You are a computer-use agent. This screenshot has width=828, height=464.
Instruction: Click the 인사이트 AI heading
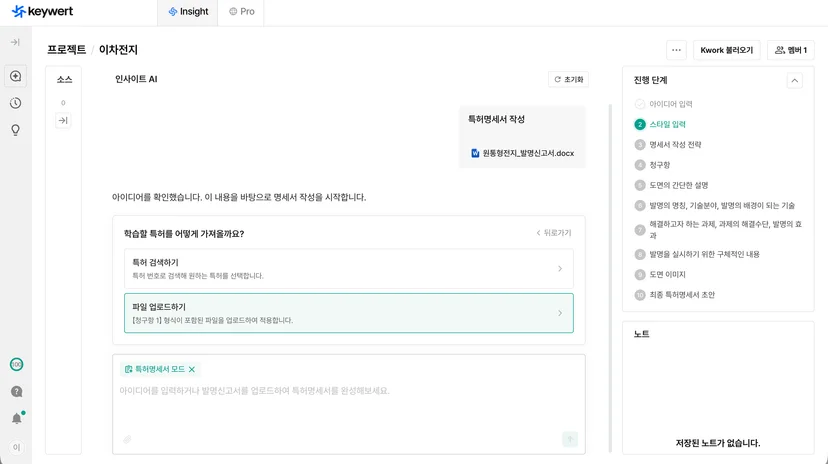pyautogui.click(x=136, y=79)
